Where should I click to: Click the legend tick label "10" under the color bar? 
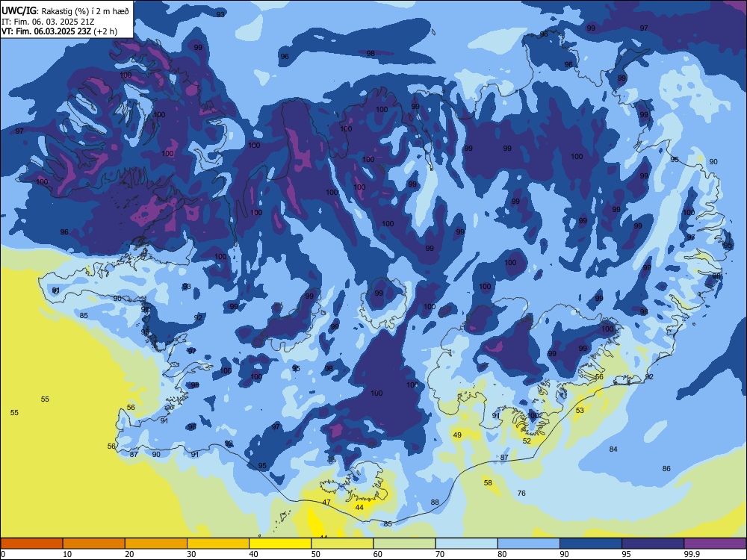click(x=67, y=554)
